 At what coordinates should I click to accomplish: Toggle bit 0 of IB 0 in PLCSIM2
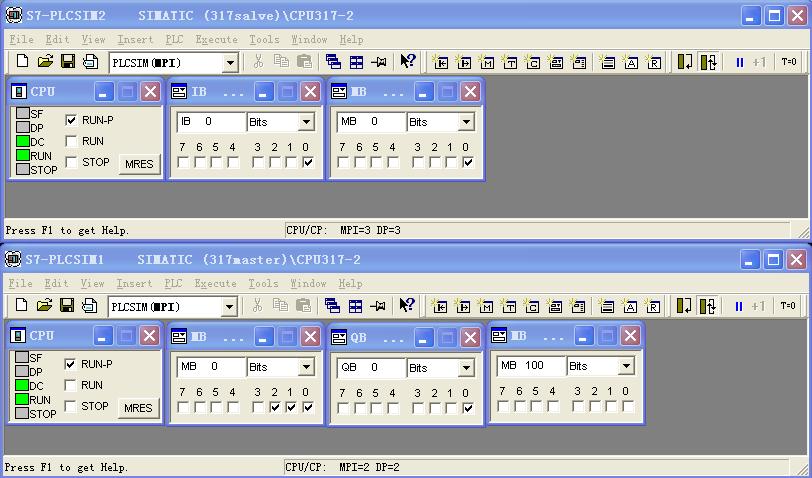308,163
